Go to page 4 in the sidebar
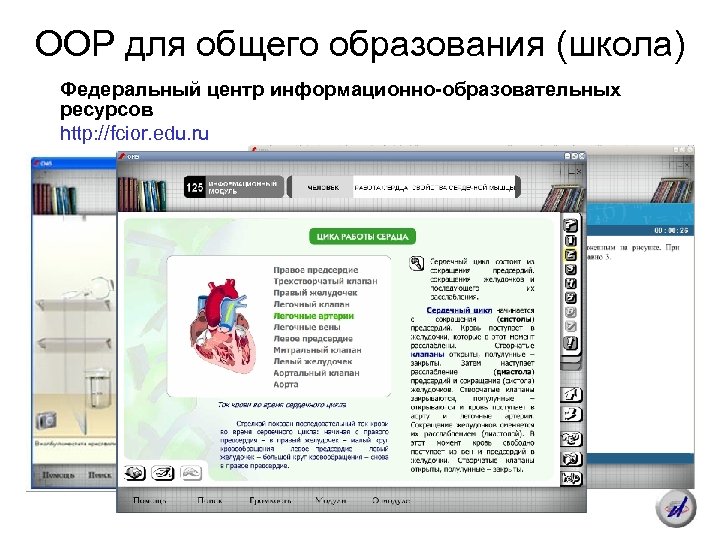 click(x=571, y=283)
